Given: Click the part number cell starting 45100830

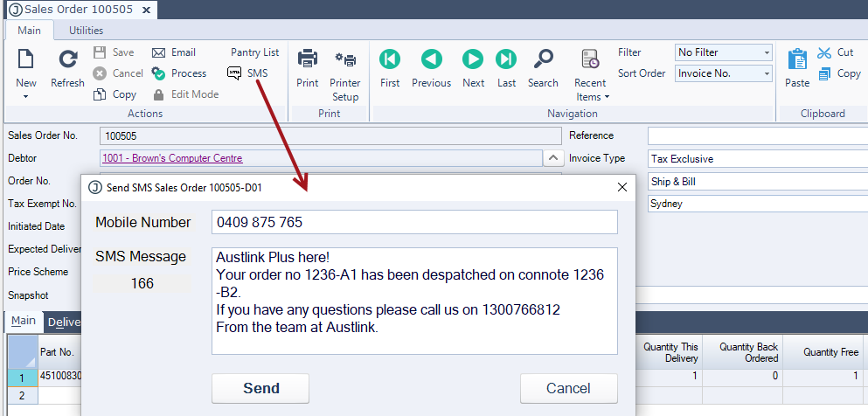Looking at the screenshot, I should pos(60,376).
